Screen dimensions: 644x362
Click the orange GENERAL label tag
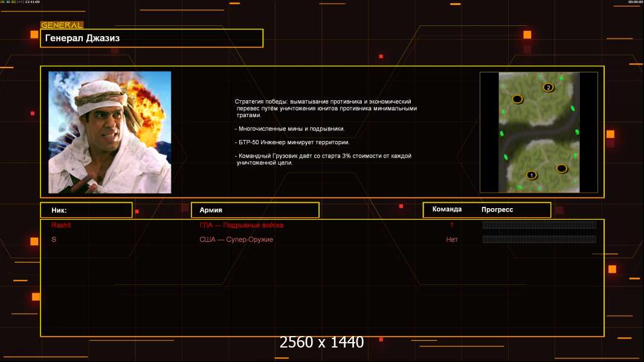(x=62, y=25)
